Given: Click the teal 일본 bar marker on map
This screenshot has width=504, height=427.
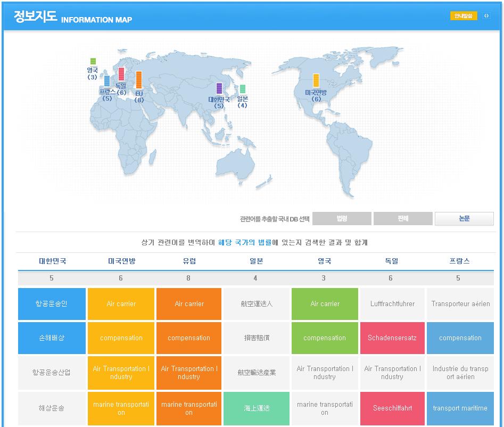Looking at the screenshot, I should [243, 89].
